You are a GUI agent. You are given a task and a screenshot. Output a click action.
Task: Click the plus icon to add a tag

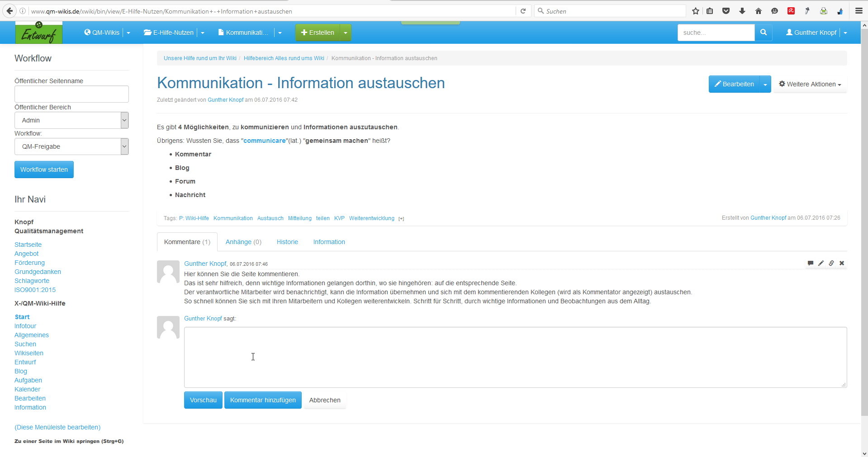(401, 219)
